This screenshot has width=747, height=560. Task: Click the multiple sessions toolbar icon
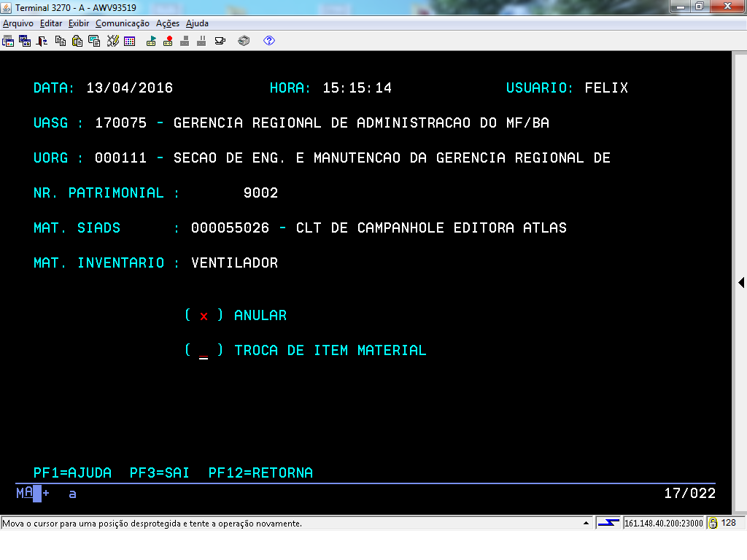click(x=25, y=41)
